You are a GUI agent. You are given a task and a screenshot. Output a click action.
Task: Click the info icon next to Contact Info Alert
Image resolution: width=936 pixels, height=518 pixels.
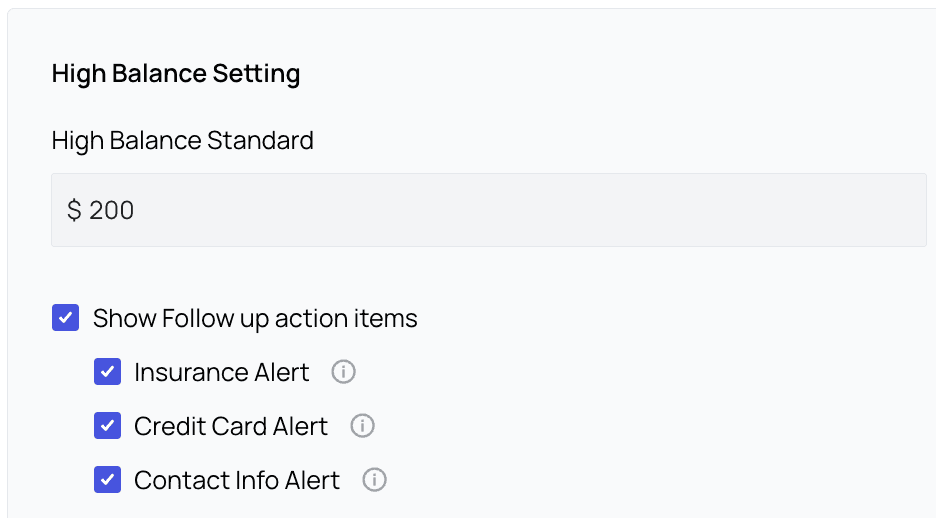(x=374, y=480)
